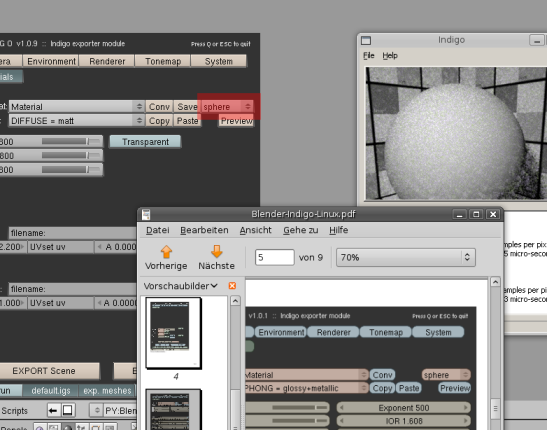This screenshot has width=547, height=430.
Task: Click the Save button beside Conv
Action: tap(187, 107)
